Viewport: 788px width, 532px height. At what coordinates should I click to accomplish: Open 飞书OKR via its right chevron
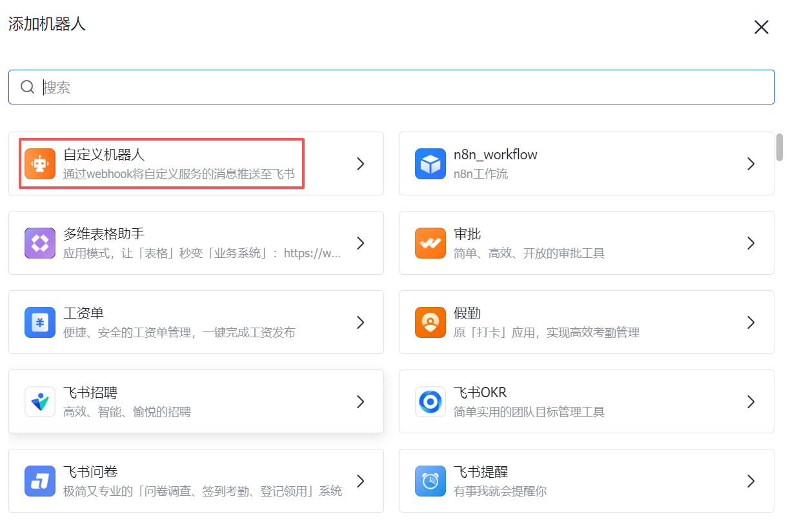point(751,402)
